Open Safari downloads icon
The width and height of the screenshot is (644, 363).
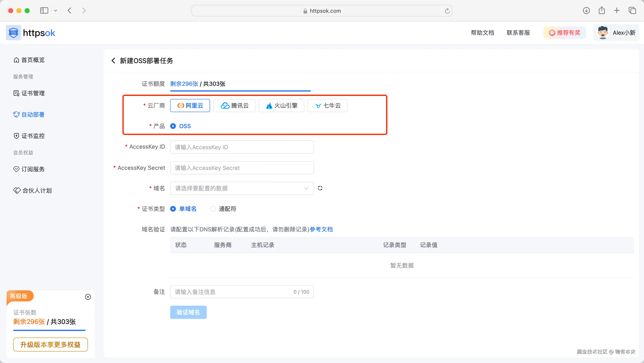[586, 10]
